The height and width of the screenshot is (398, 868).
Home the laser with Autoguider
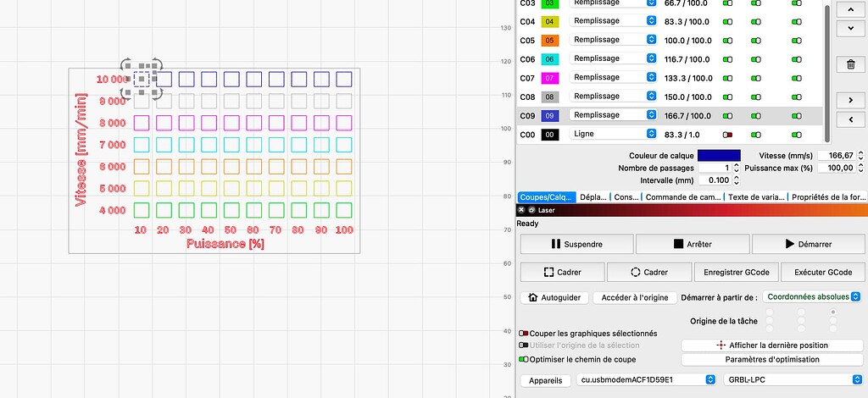tap(554, 297)
